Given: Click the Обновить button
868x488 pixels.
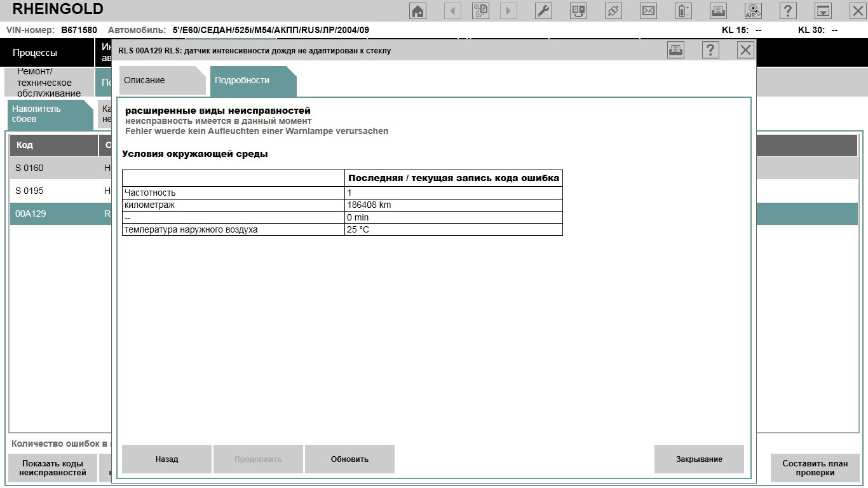Looking at the screenshot, I should click(x=349, y=459).
